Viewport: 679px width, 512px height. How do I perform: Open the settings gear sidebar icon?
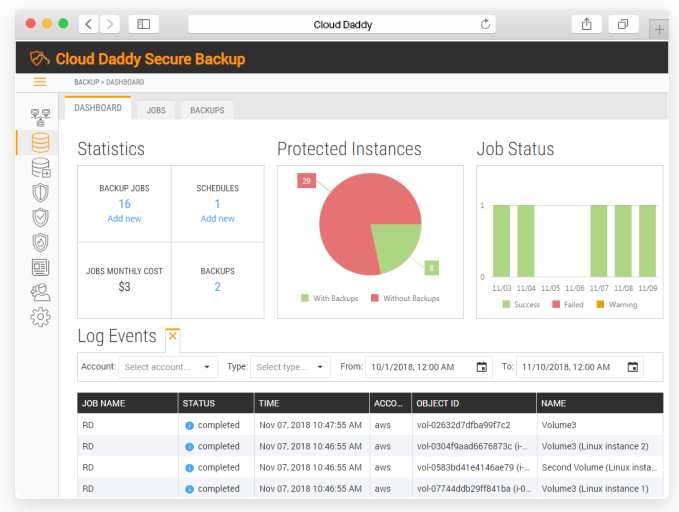(40, 317)
